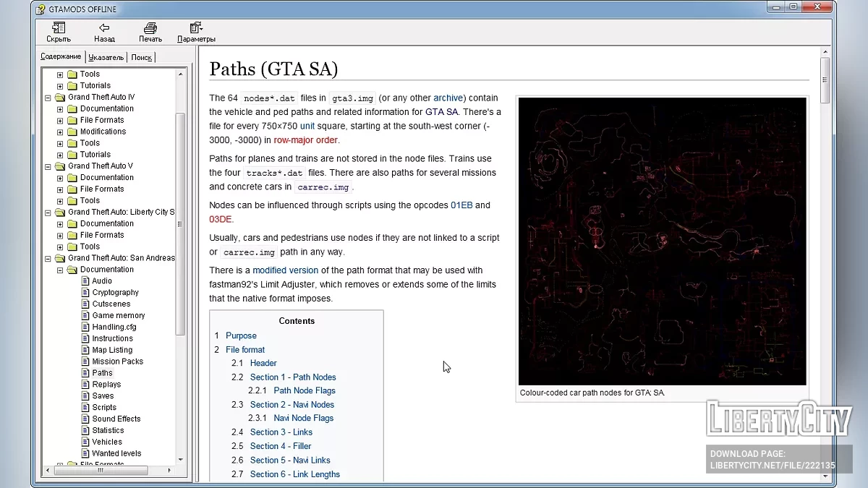Click the Скрыть (Hide) toolbar icon

[x=59, y=28]
